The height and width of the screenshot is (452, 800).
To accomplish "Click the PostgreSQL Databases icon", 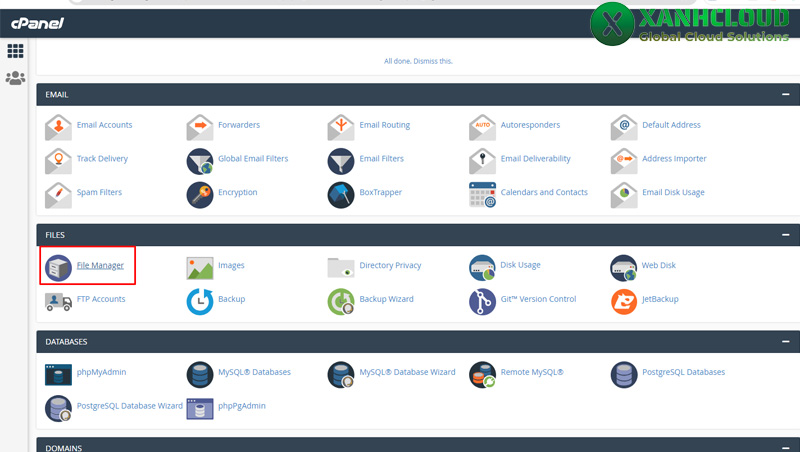I will coord(623,374).
